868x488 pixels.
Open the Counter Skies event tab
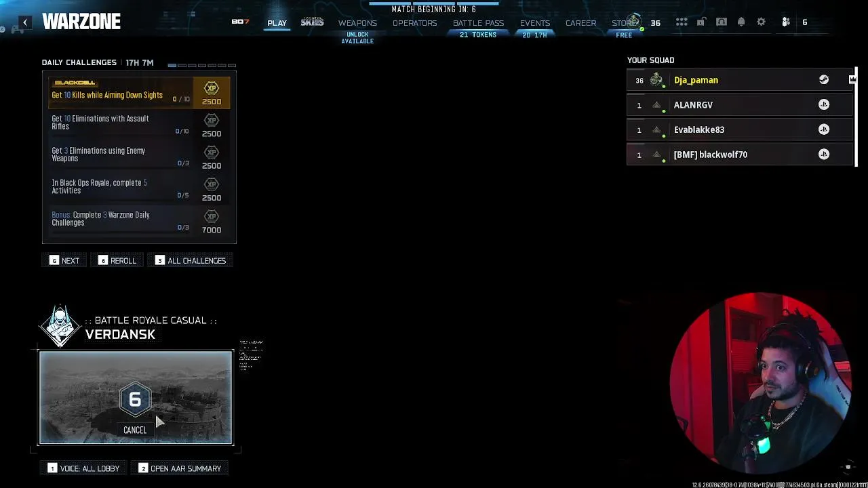pyautogui.click(x=313, y=22)
